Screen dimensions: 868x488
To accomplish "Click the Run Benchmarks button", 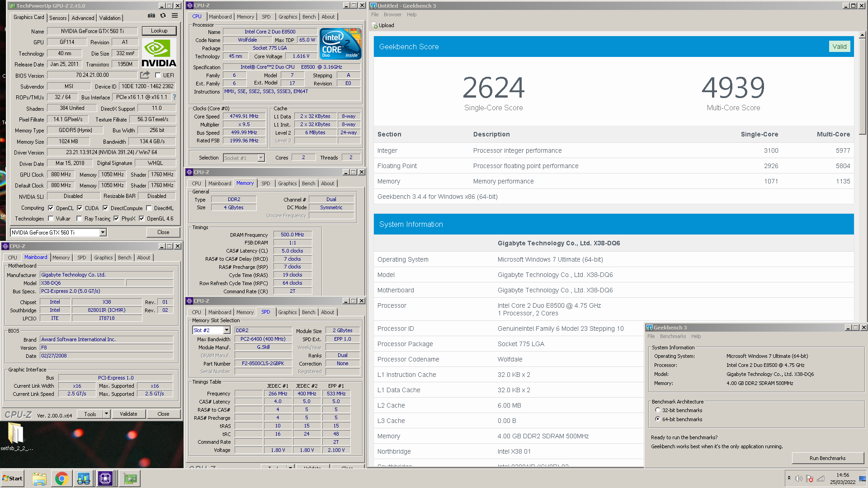I will point(827,458).
